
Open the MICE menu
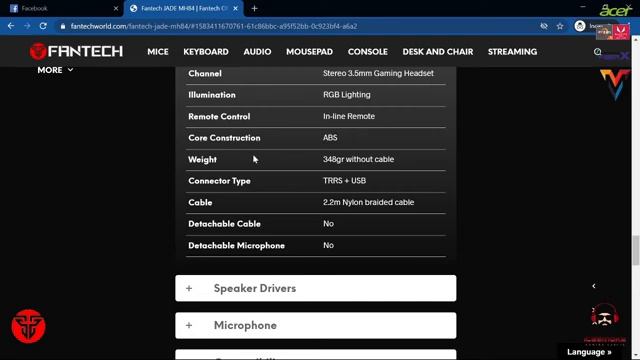(x=158, y=52)
